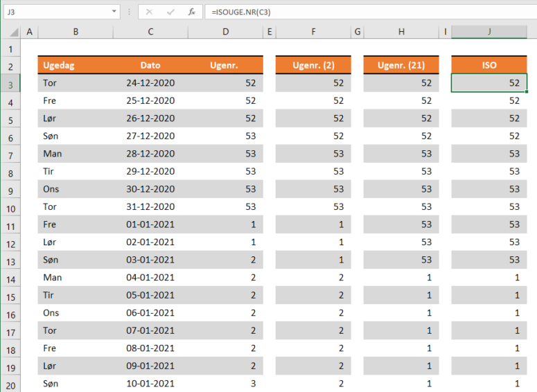Click the date cell 04-01-2021
Image resolution: width=537 pixels, height=392 pixels.
150,277
